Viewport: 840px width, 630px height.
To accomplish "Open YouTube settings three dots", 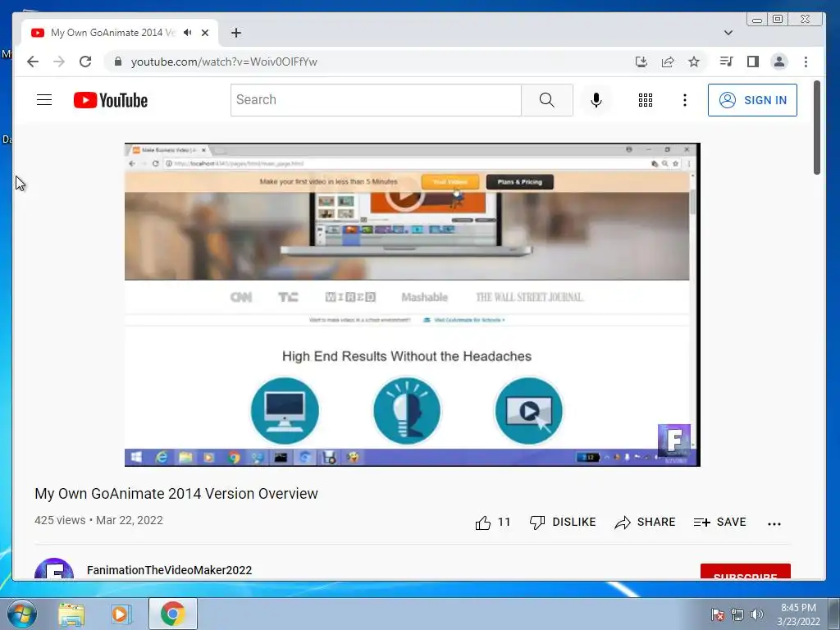I will click(x=685, y=100).
